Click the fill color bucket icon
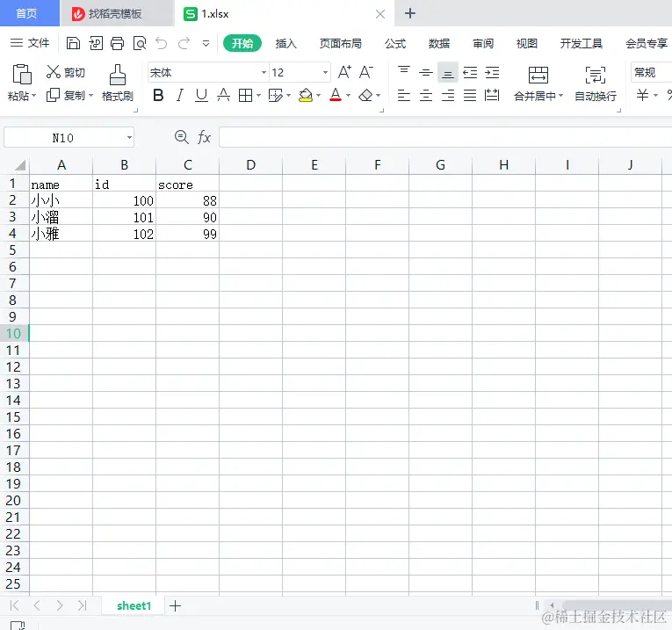 click(x=306, y=95)
